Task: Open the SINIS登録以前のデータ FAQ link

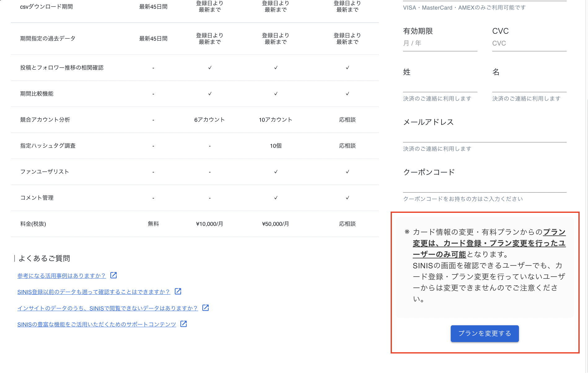Action: 94,292
